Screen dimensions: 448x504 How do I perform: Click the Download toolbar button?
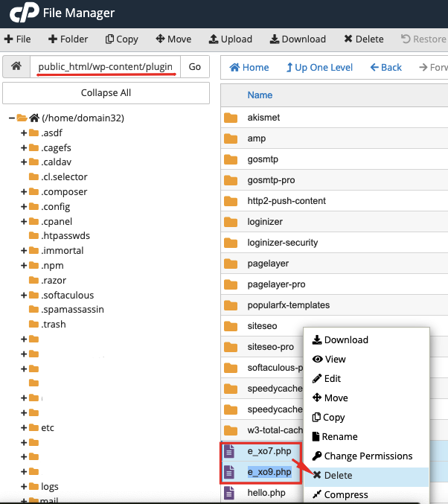coord(298,39)
